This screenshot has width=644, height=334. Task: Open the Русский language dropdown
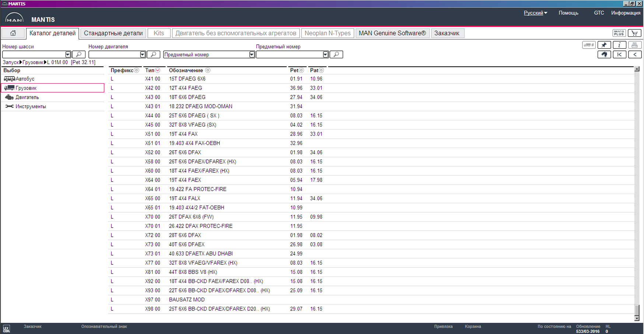click(535, 13)
